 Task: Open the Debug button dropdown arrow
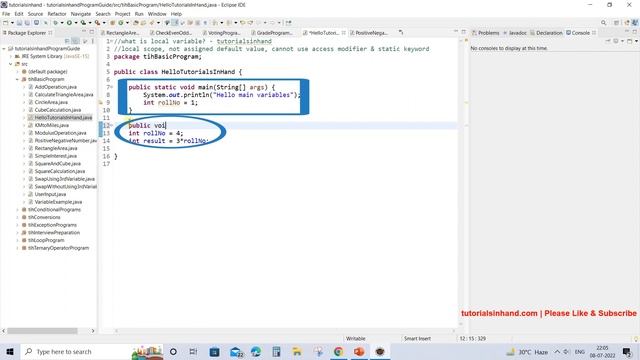click(x=62, y=22)
